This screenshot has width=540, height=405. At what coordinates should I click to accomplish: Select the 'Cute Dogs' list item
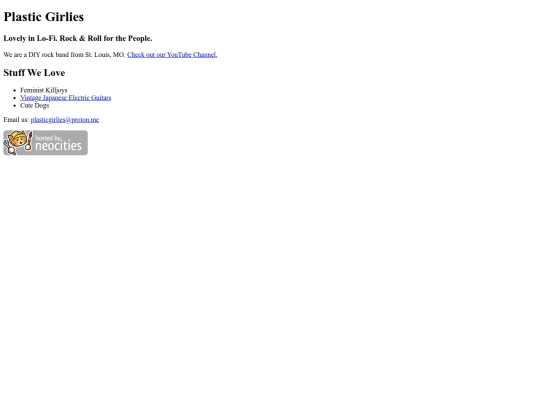pos(34,105)
